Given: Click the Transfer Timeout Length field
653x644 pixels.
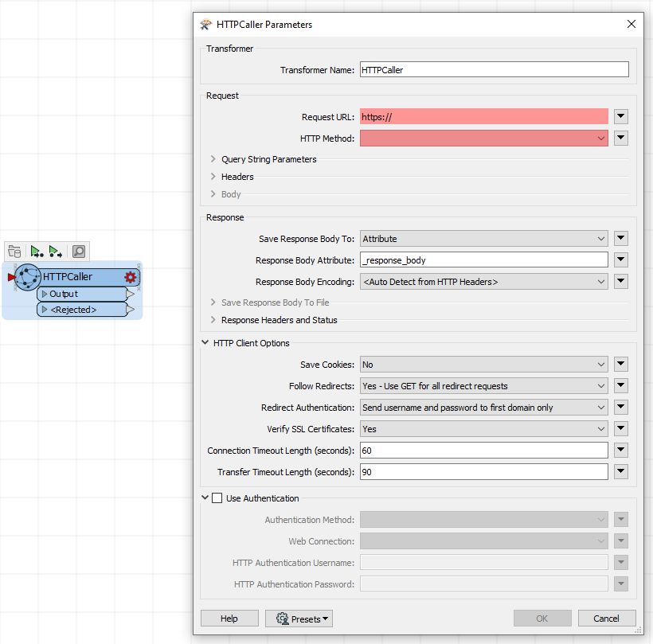Looking at the screenshot, I should 484,472.
